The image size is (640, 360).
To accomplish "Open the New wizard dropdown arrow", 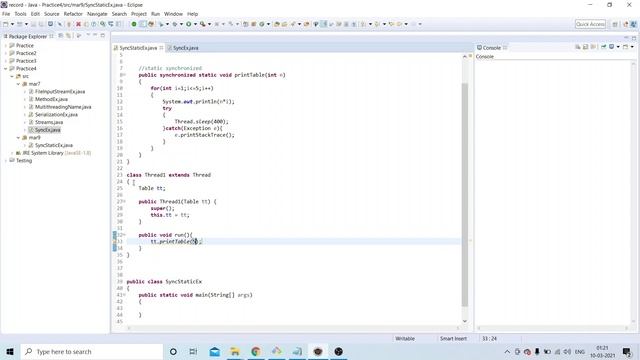I will pos(12,24).
